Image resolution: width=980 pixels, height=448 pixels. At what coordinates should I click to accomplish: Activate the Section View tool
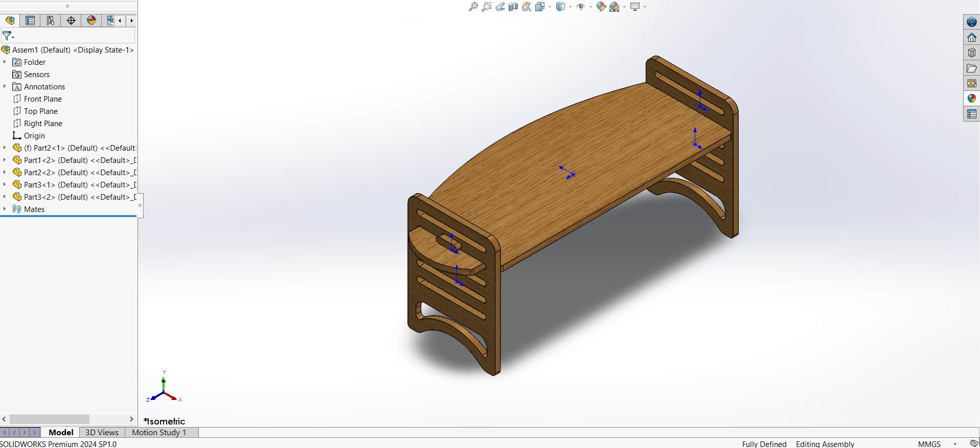tap(513, 7)
